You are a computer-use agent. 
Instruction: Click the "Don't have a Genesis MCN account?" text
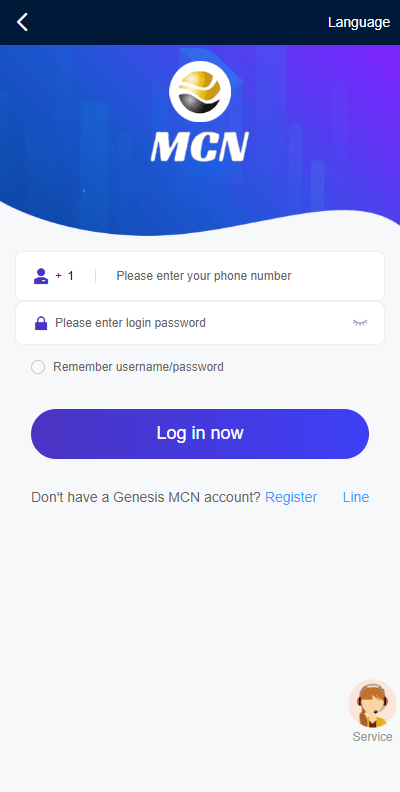tap(146, 498)
